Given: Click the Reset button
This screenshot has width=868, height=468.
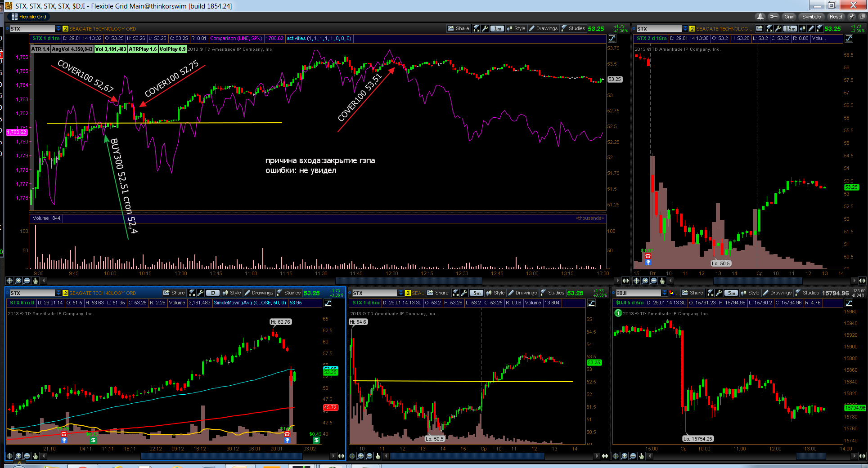Looking at the screenshot, I should (x=836, y=17).
